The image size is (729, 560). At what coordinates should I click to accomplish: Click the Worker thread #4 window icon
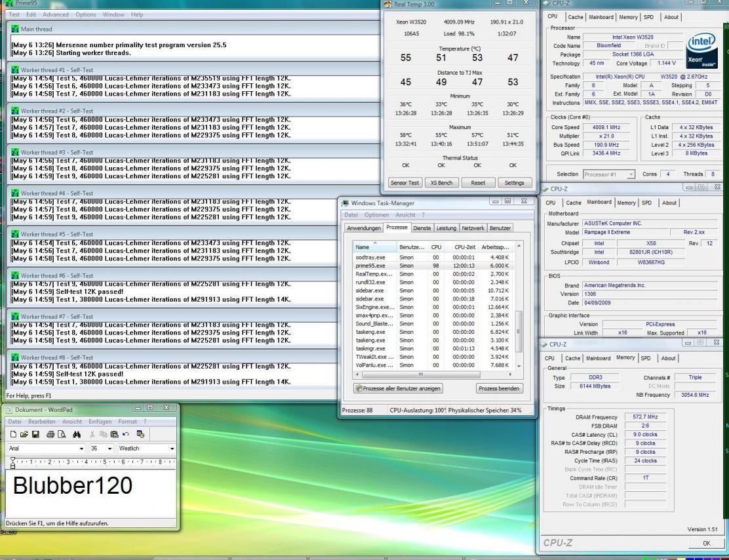click(15, 193)
